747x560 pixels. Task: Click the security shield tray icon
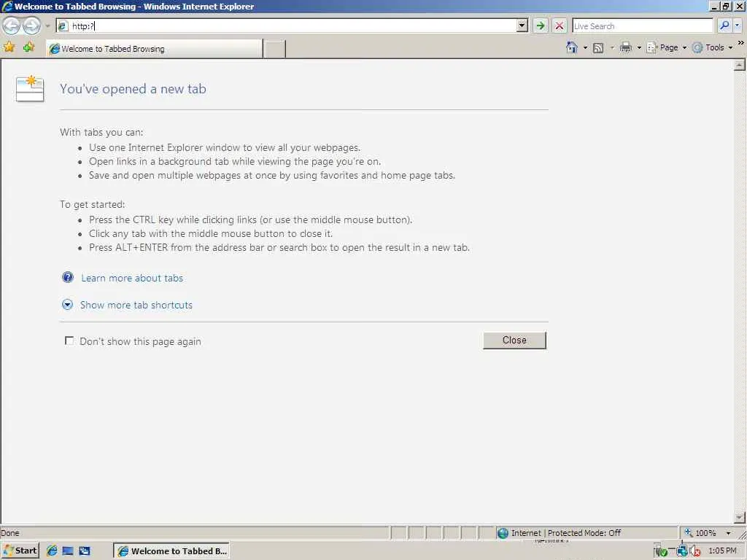(661, 551)
